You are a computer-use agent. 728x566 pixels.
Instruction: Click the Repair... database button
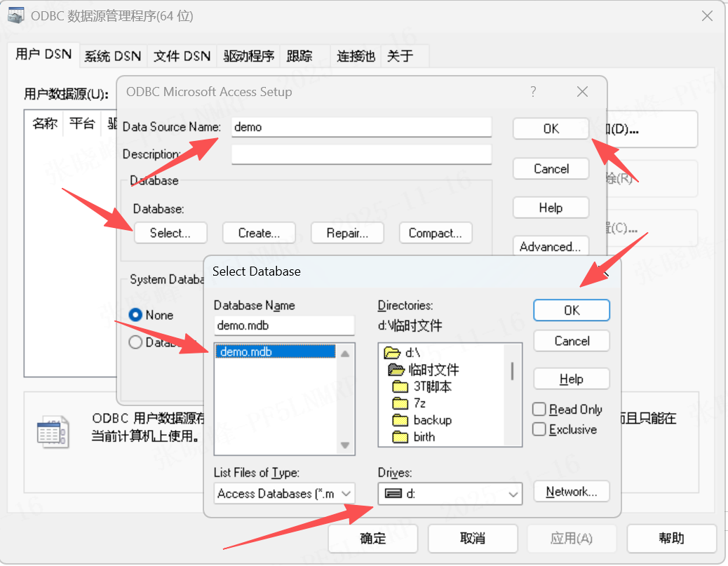[x=347, y=233]
